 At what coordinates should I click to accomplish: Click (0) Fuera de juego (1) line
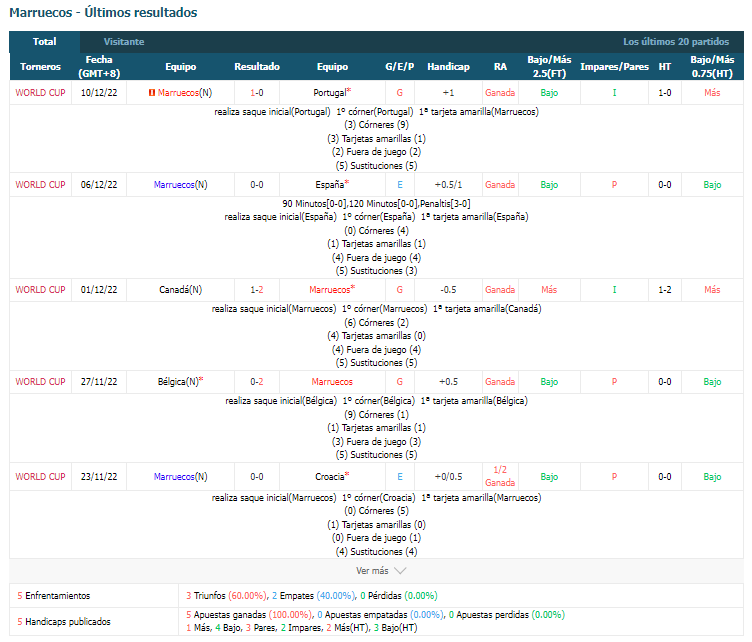coord(376,538)
